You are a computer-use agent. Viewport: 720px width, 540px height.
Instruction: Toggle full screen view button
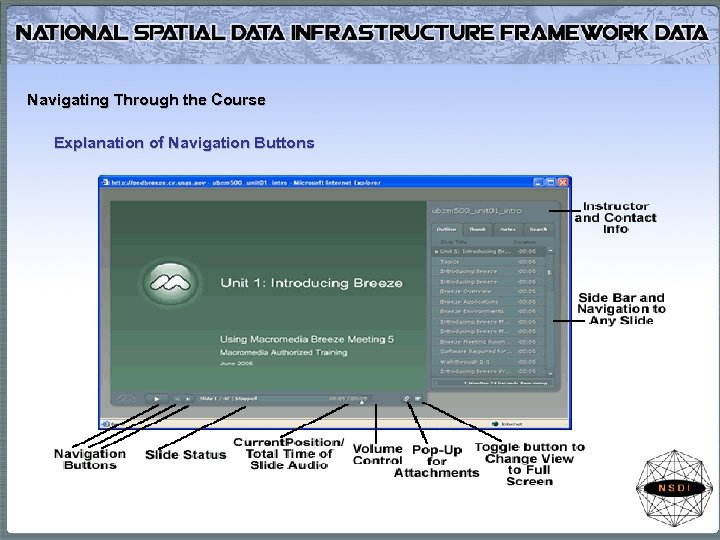click(x=418, y=399)
